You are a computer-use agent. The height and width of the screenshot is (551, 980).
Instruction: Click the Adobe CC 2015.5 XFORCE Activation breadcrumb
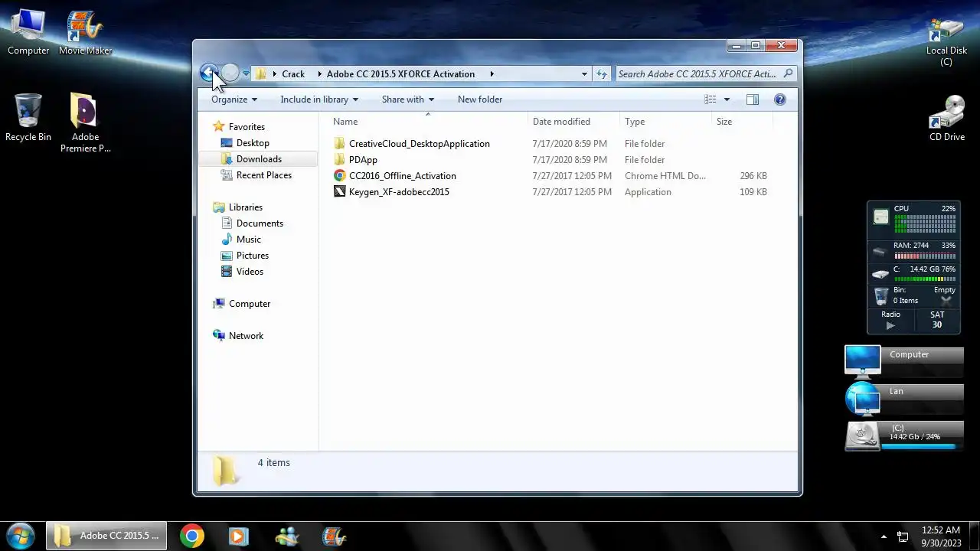400,74
